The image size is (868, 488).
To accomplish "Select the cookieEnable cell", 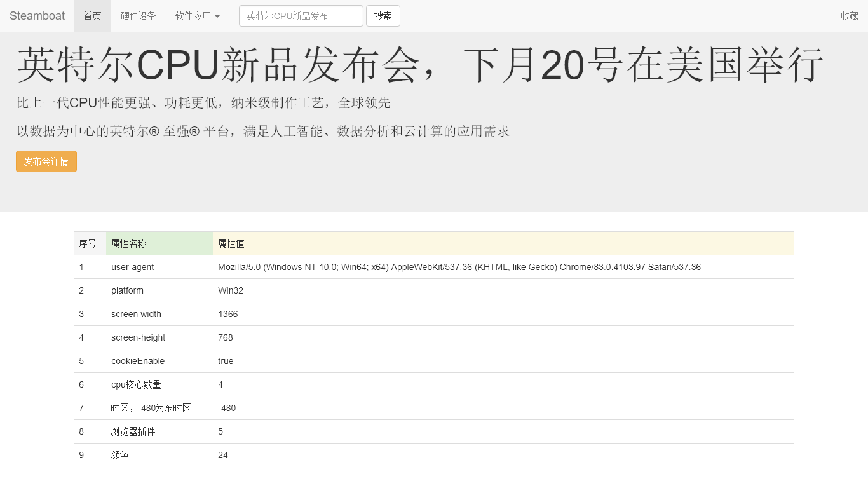I will coord(159,361).
